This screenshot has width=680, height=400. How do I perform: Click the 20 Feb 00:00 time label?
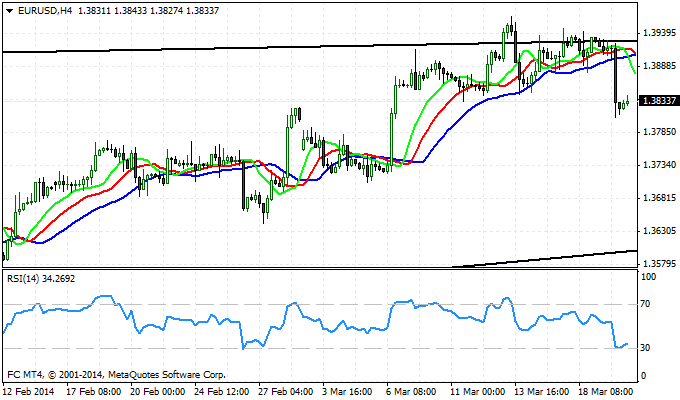click(157, 391)
